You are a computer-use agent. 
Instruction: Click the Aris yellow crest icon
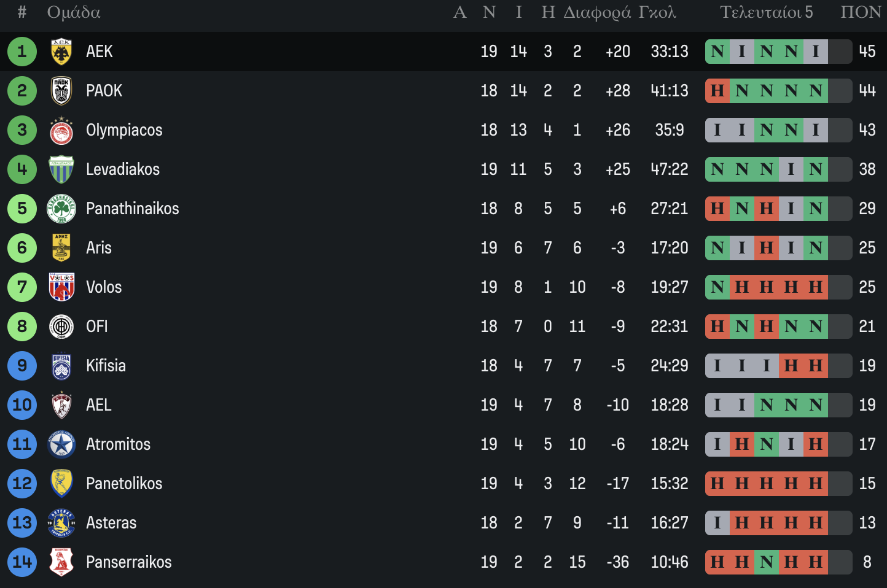click(x=61, y=248)
